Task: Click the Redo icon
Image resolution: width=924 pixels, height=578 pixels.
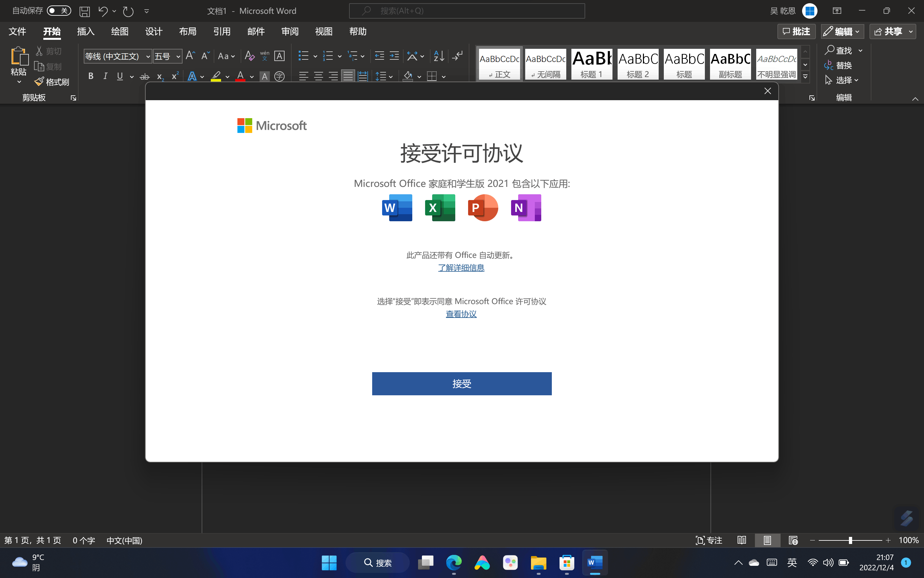Action: pos(128,11)
